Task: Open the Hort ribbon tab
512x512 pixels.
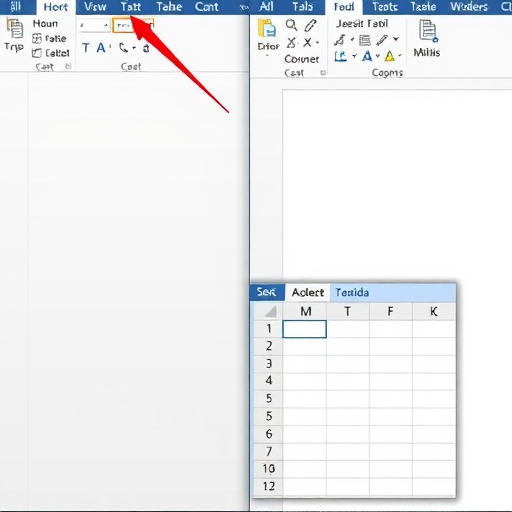Action: (56, 7)
